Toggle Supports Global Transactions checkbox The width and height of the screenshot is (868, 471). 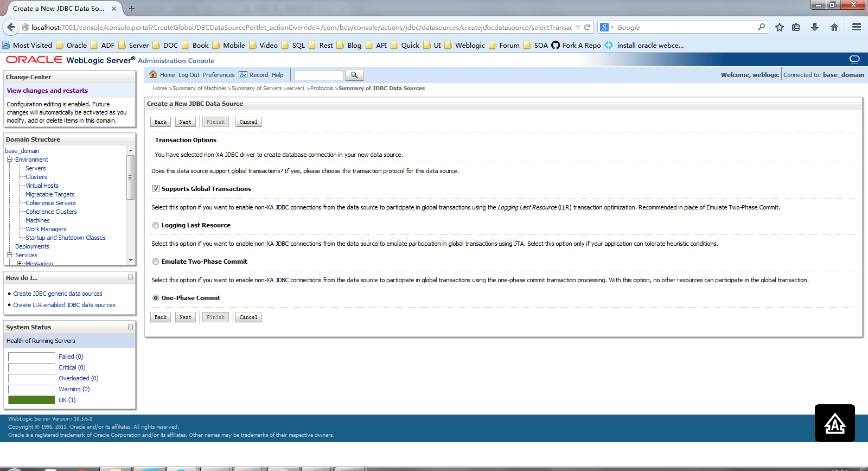click(x=156, y=189)
